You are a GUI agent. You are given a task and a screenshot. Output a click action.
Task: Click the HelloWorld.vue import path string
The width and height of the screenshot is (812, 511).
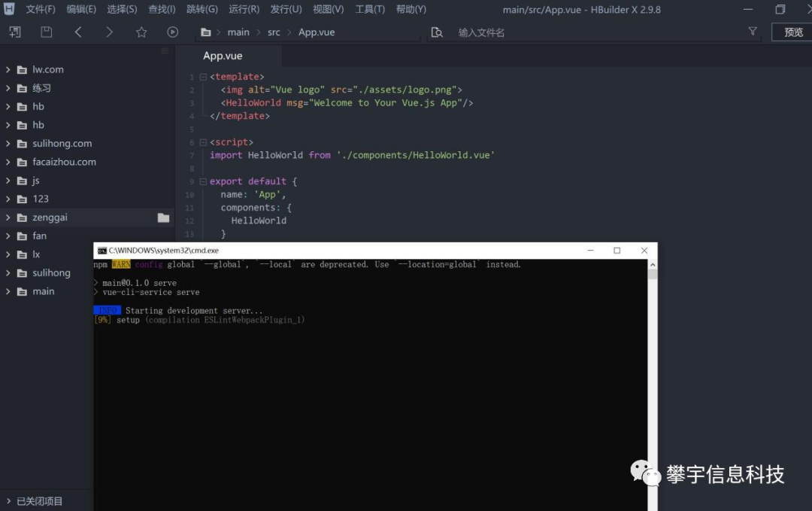pos(415,156)
